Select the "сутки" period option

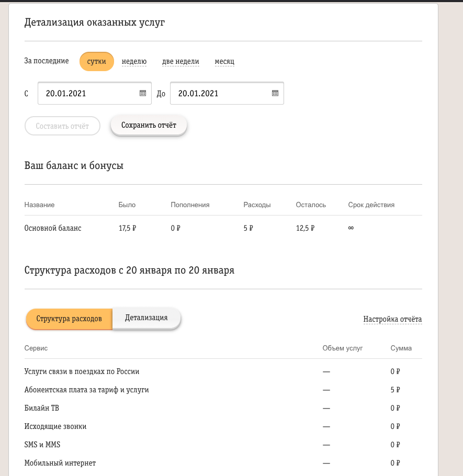[97, 61]
